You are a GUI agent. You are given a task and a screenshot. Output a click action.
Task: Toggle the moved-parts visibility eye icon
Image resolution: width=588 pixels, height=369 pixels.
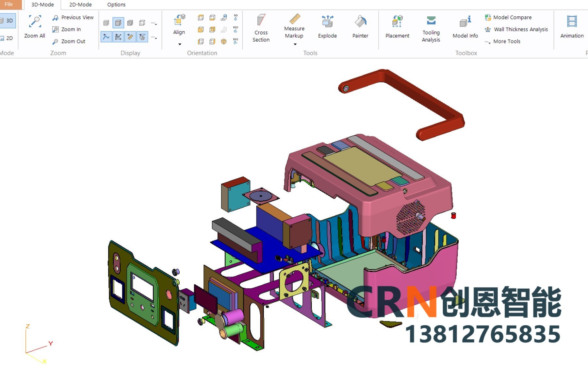[142, 37]
